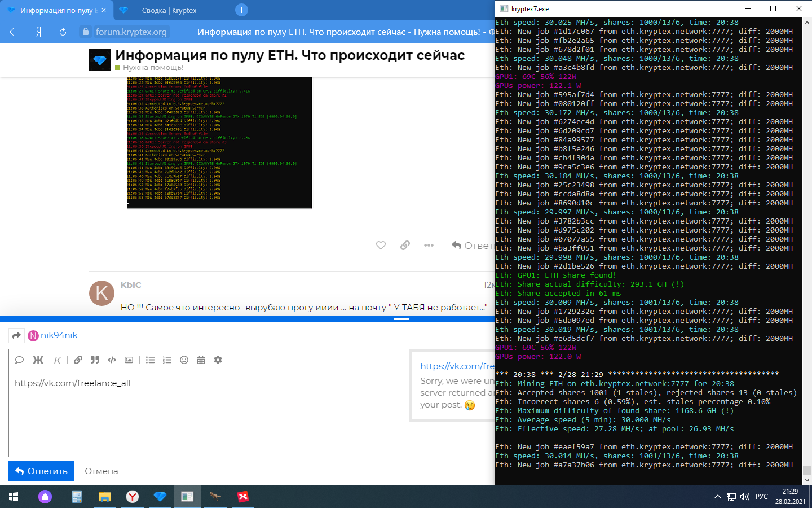This screenshot has height=508, width=812.
Task: Open network status tray icon
Action: point(731,497)
